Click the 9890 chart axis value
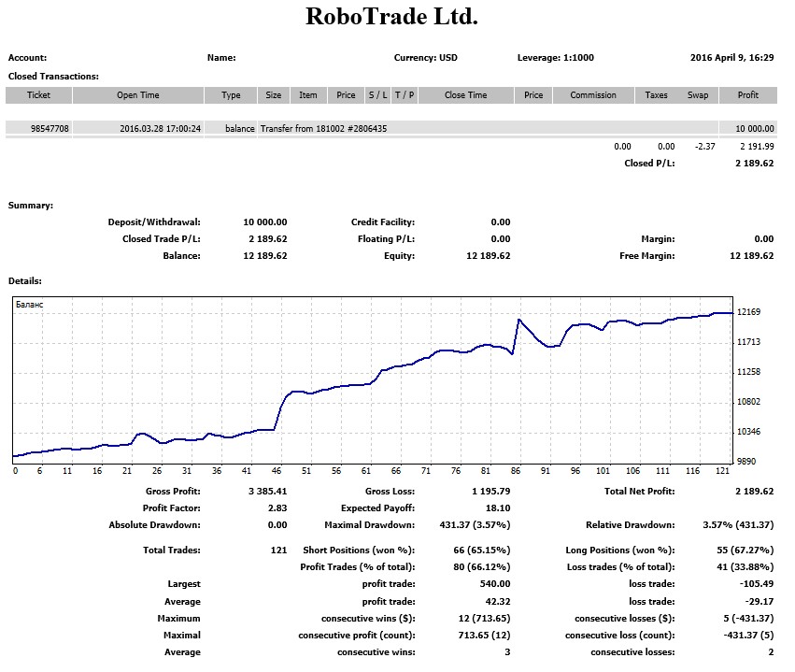 (x=746, y=462)
